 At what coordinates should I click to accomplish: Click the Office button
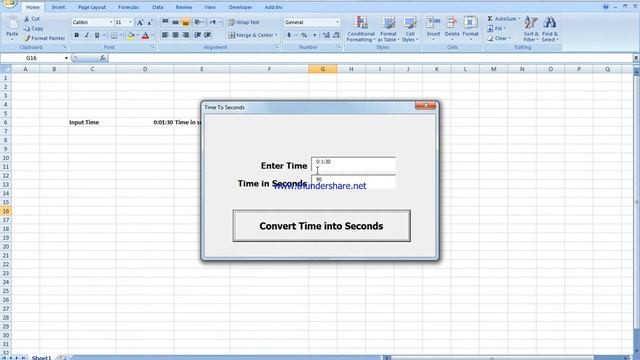(x=9, y=4)
